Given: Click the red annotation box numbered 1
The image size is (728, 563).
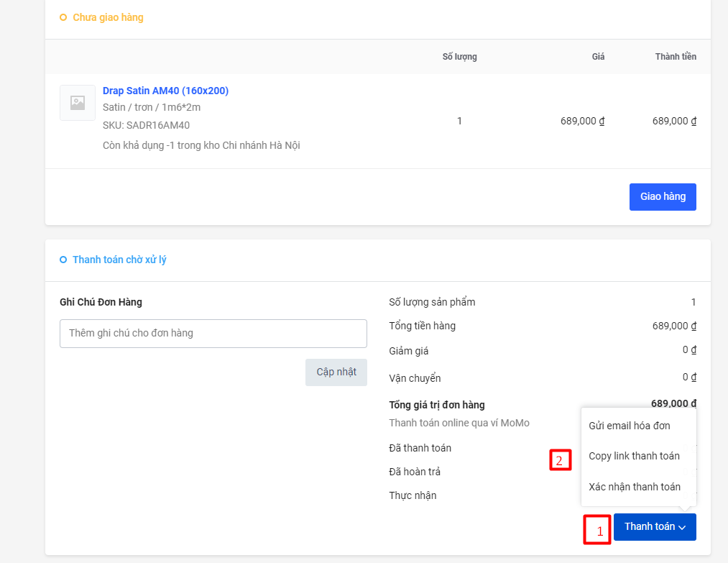Looking at the screenshot, I should tap(596, 531).
